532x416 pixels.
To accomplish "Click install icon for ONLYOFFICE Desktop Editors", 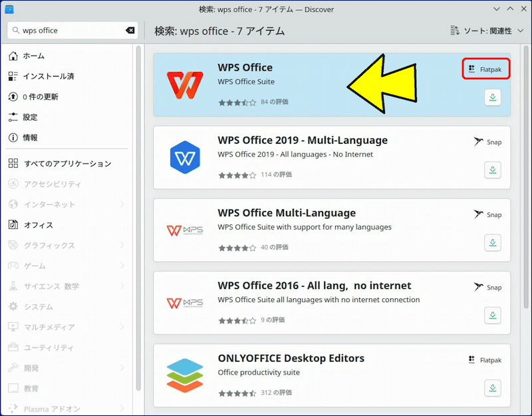I will click(492, 387).
